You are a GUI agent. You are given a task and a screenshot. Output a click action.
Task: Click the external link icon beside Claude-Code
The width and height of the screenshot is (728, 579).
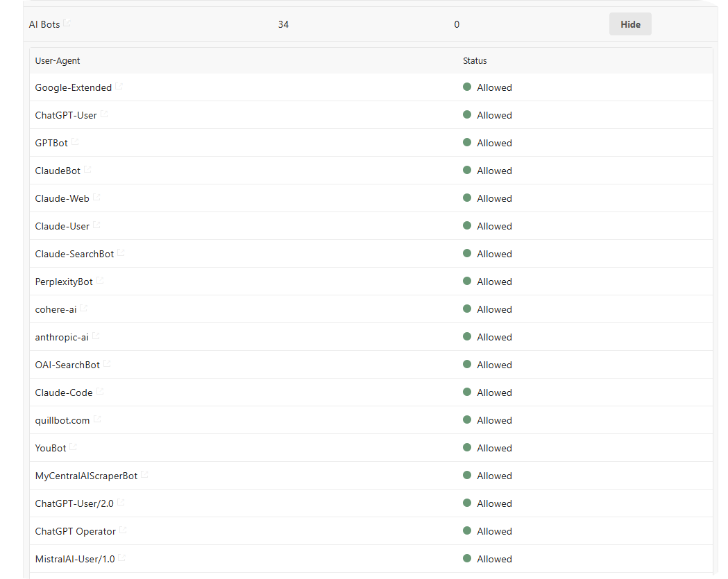point(101,392)
